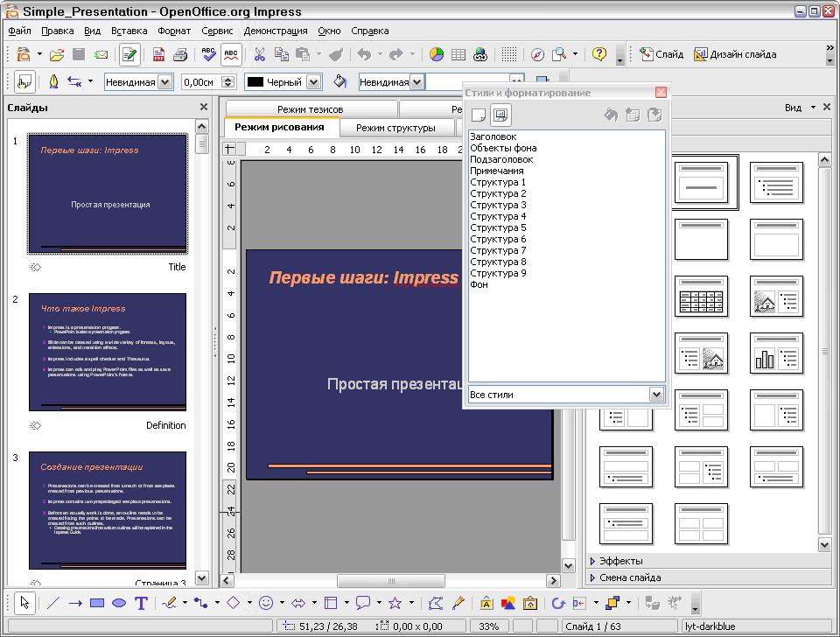Select the Stars shape tool
Image resolution: width=840 pixels, height=637 pixels.
(395, 603)
